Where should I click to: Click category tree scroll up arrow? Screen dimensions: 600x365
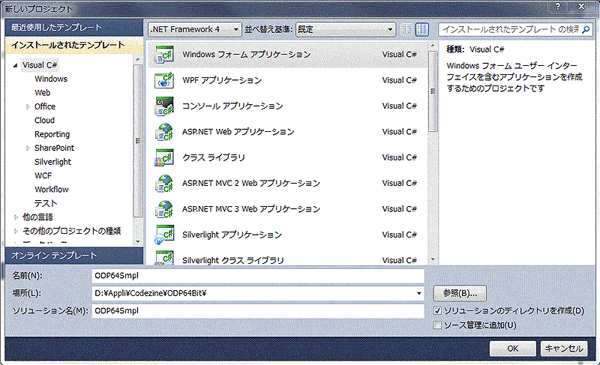pyautogui.click(x=138, y=59)
